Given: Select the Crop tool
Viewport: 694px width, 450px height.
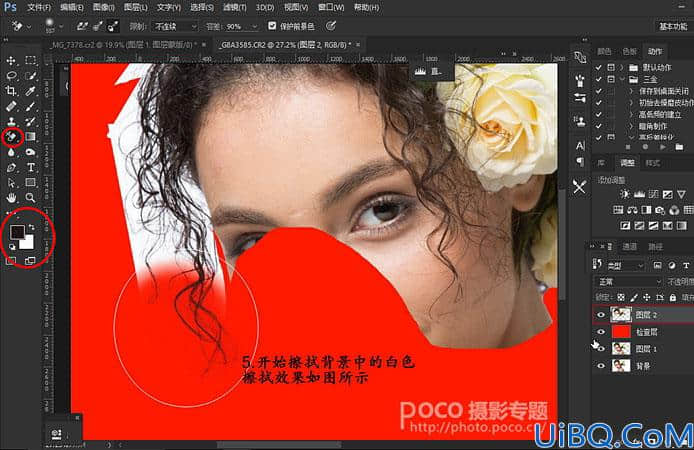Looking at the screenshot, I should coord(11,91).
